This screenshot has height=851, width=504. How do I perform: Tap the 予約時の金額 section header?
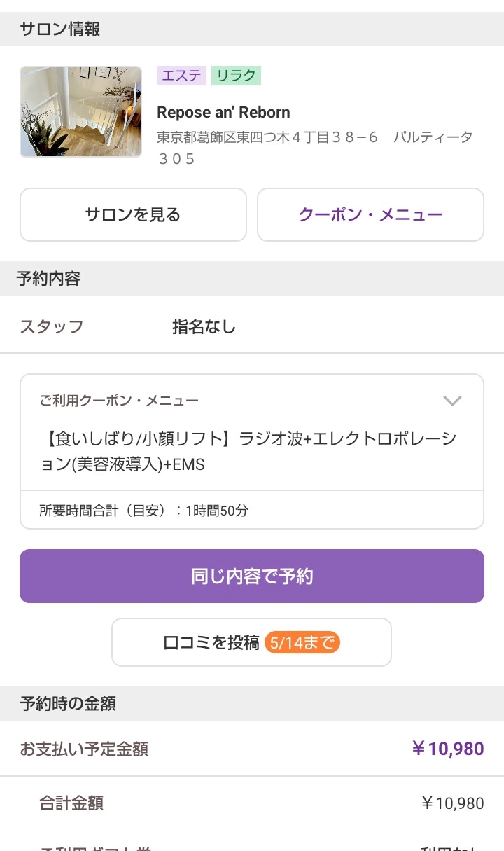coord(68,704)
